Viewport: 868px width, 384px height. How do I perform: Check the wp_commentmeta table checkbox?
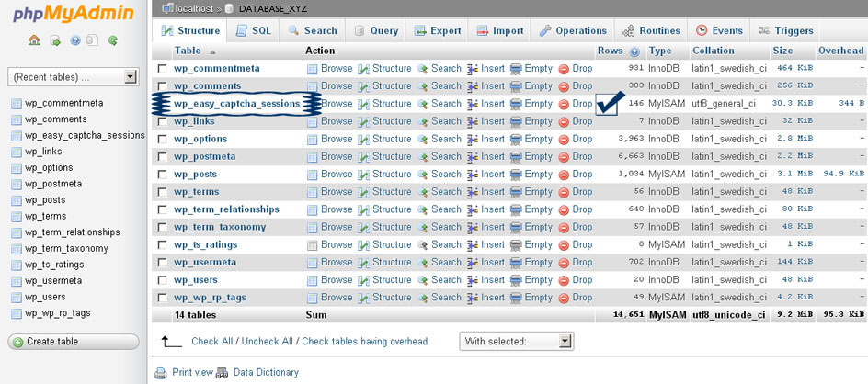[x=162, y=69]
